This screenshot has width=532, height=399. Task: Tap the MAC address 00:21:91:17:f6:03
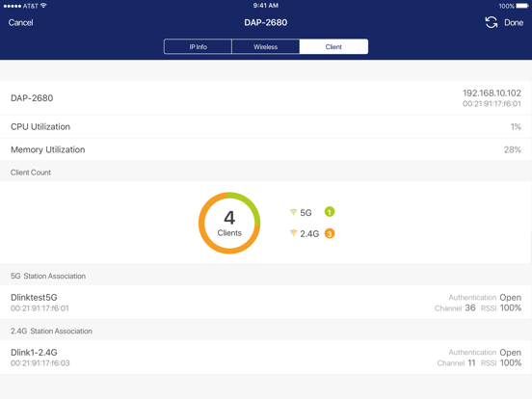[x=40, y=363]
